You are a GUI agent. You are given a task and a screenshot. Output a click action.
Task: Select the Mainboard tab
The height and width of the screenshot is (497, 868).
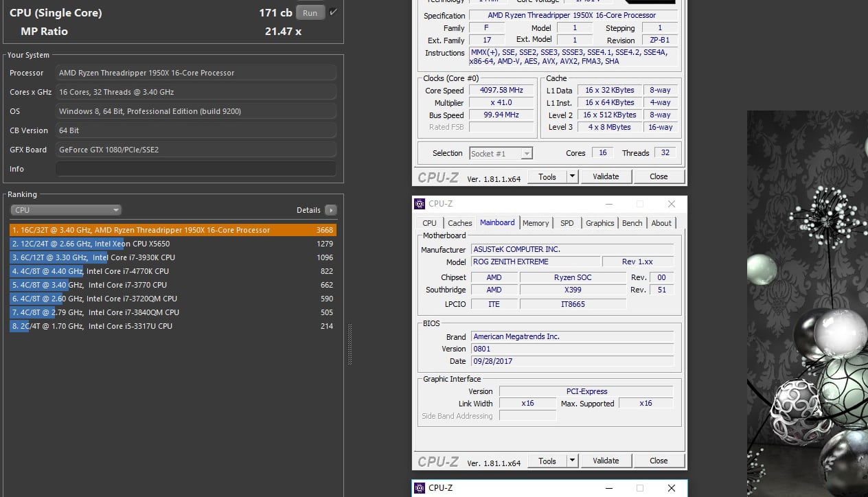(497, 222)
